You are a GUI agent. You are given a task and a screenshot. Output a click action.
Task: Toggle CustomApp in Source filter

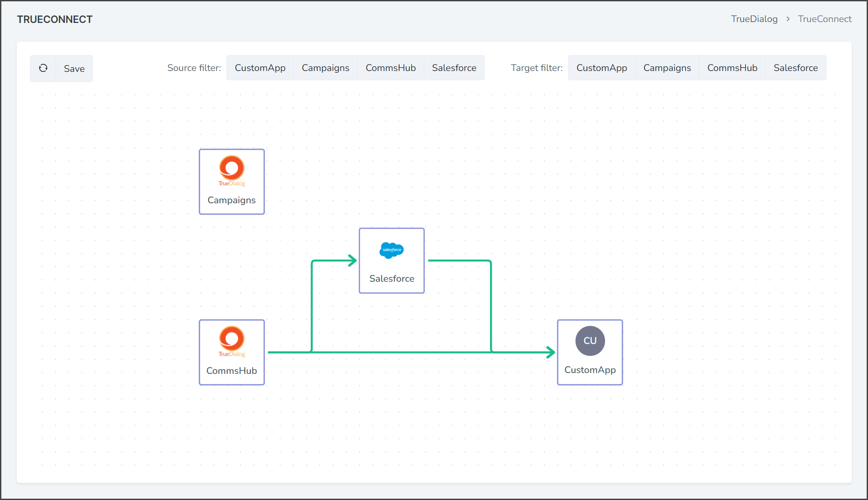point(260,68)
